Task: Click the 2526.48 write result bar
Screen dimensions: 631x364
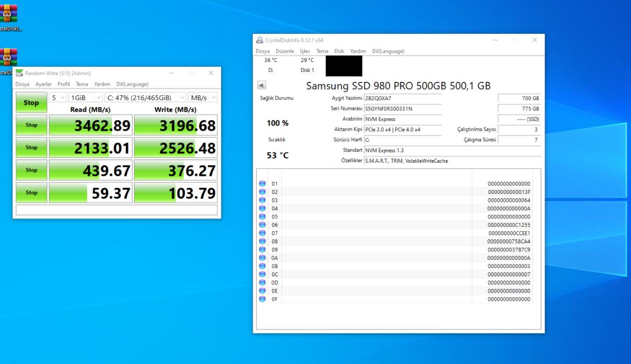Action: [x=176, y=148]
